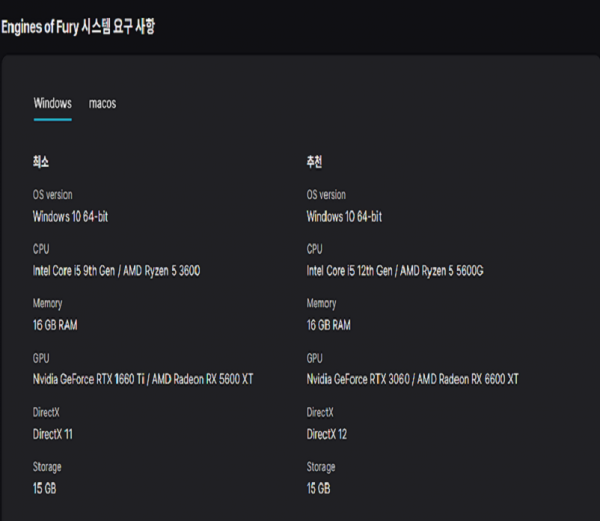
Task: Click the 추천 column heading
Action: coord(315,162)
